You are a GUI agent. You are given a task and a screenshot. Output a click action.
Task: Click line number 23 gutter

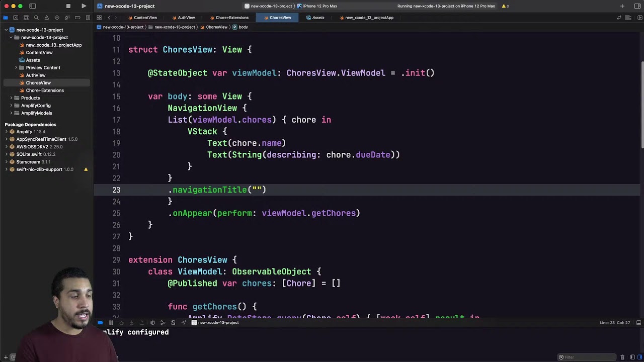(116, 190)
